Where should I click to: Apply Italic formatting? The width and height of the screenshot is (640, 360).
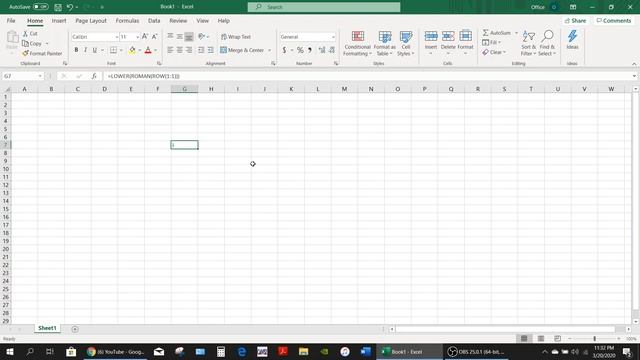(85, 50)
